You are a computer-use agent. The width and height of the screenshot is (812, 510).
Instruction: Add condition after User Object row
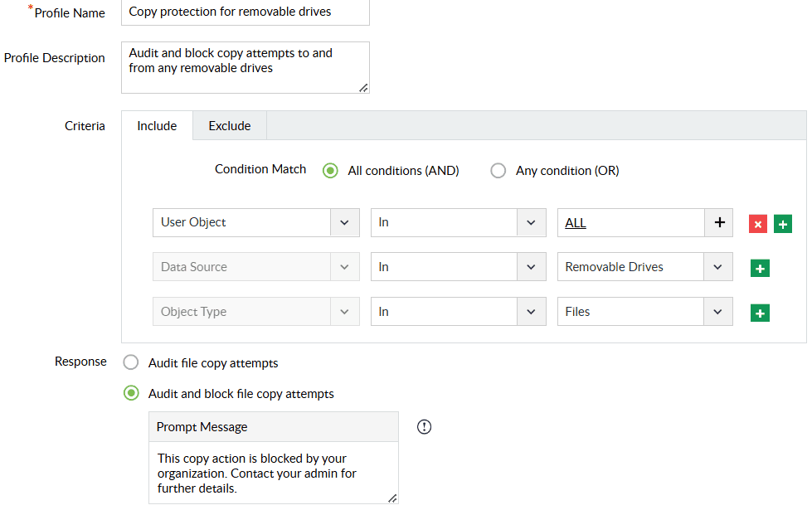783,224
